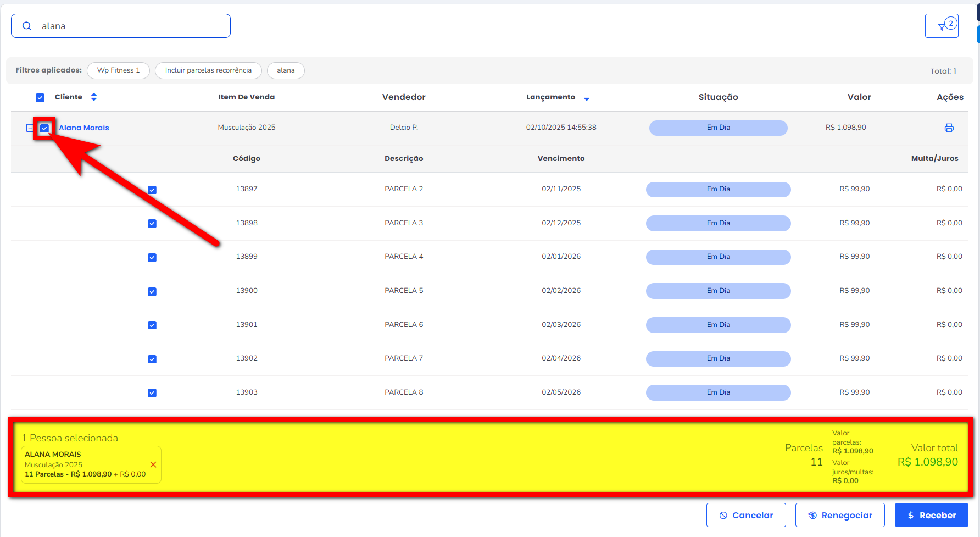Click the alana filter chip
Screen dimensions: 980x537
pyautogui.click(x=286, y=70)
